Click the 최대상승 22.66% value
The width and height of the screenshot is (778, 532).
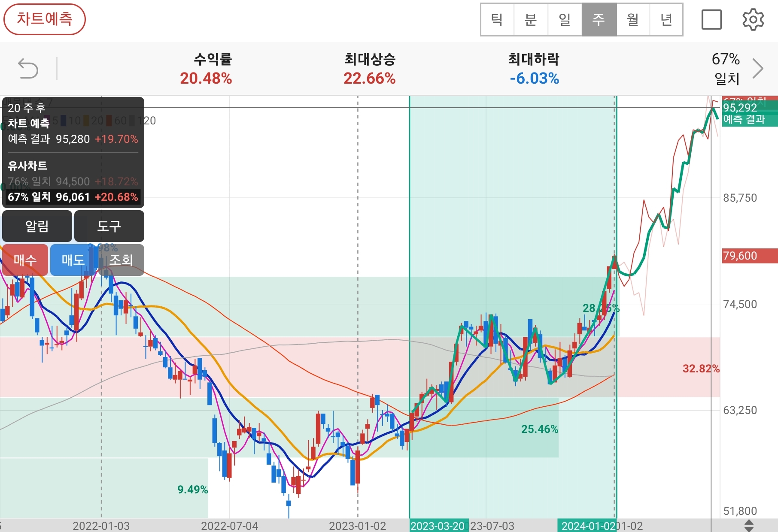370,79
